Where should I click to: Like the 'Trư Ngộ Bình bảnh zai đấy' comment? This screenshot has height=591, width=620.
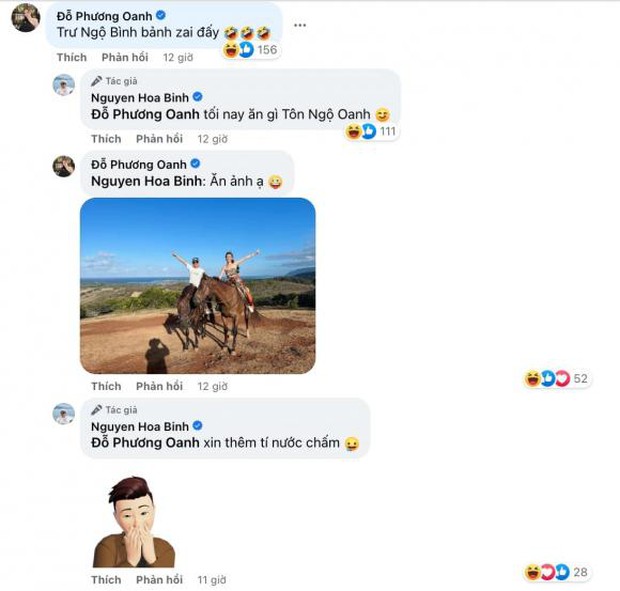coord(71,57)
